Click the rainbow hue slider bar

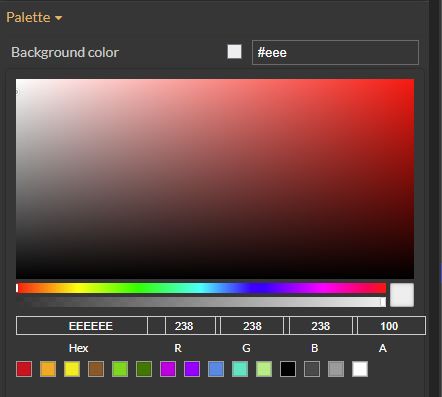(x=201, y=288)
